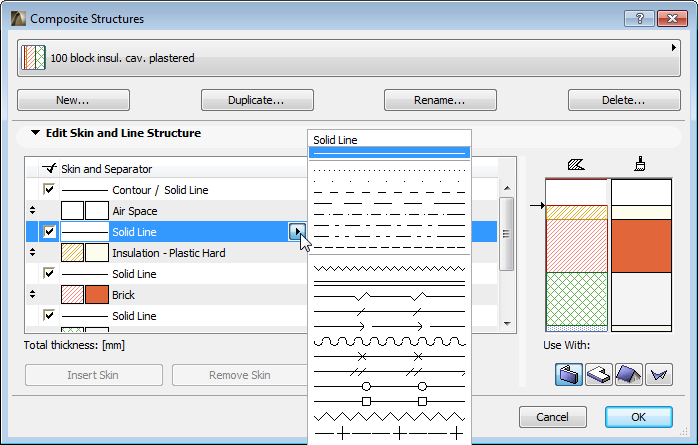Choose the long dashed line type
Screen dimensions: 698x445
pos(390,203)
